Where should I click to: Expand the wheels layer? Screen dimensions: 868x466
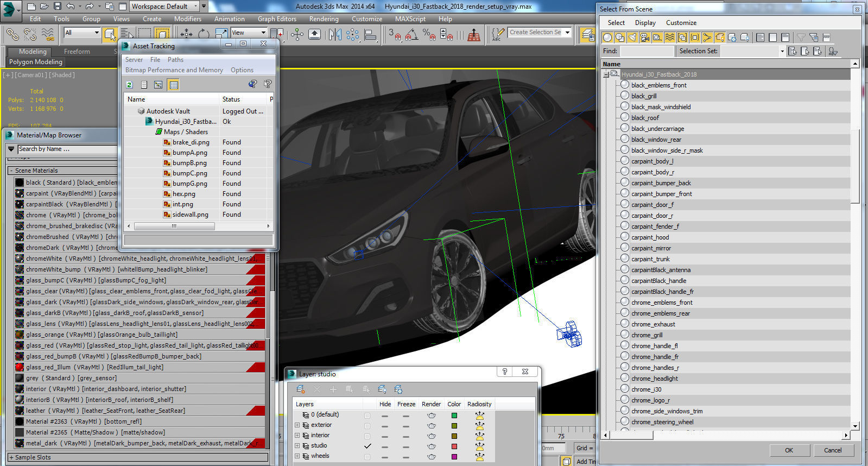click(x=297, y=456)
